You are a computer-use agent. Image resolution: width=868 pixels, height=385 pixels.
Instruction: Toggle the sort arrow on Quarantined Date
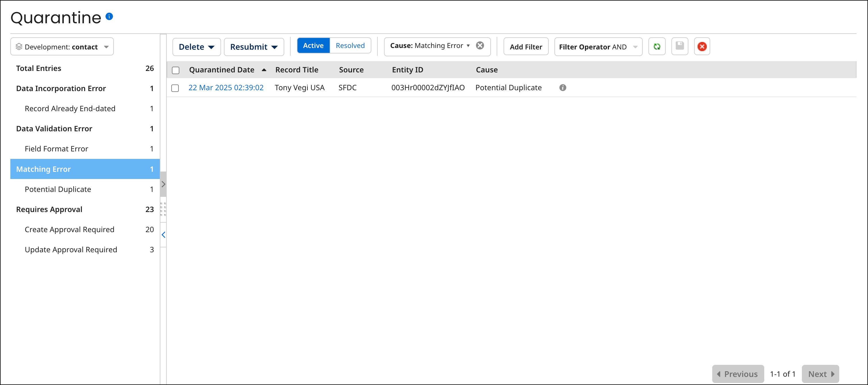(x=264, y=70)
